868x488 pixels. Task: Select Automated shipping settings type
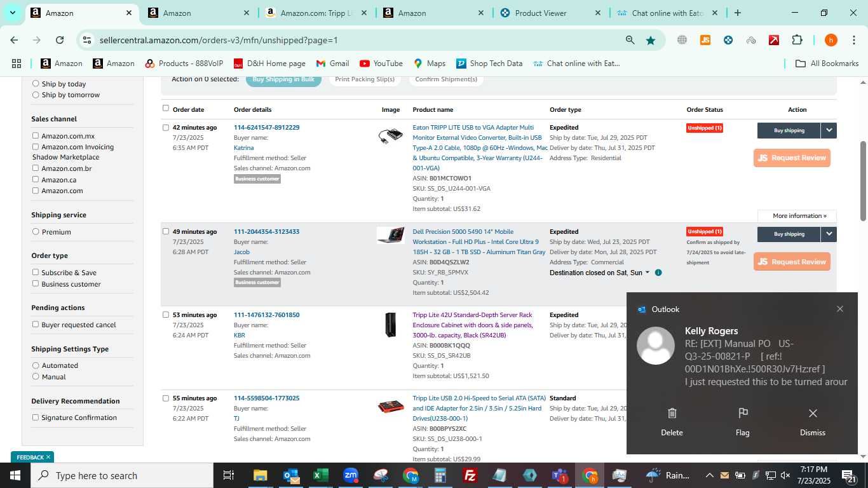(36, 365)
